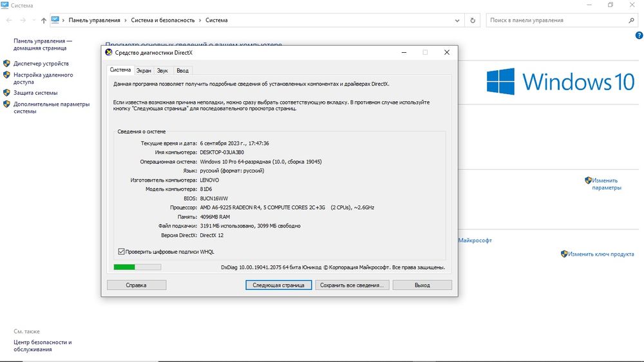Open Дополнительные параметры системы link
This screenshot has width=644, height=362.
click(x=52, y=108)
